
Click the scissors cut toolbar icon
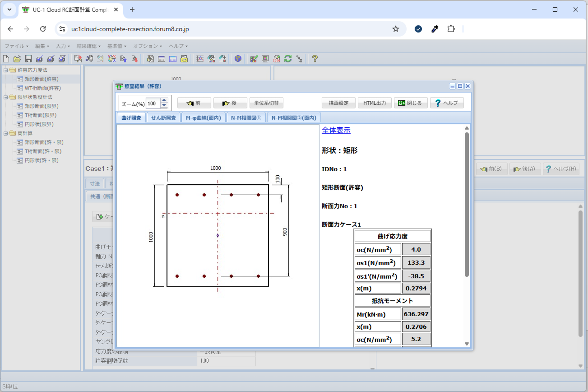[89, 59]
